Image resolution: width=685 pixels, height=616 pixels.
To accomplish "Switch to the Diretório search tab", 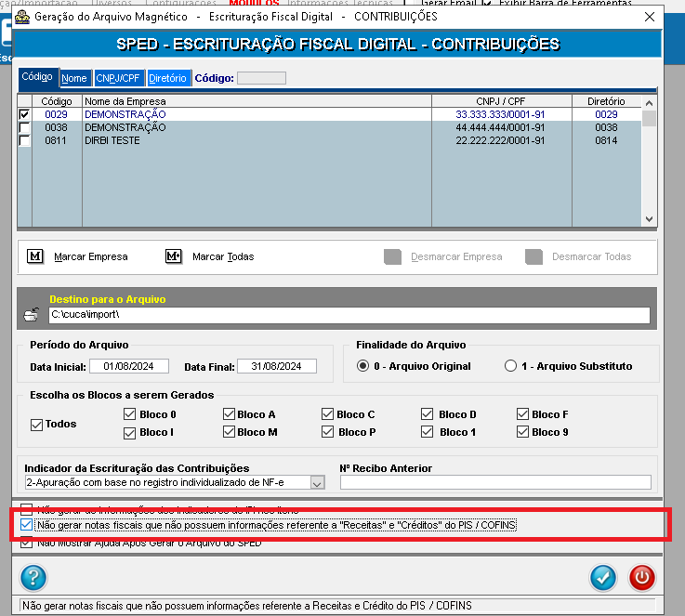I will [x=167, y=78].
